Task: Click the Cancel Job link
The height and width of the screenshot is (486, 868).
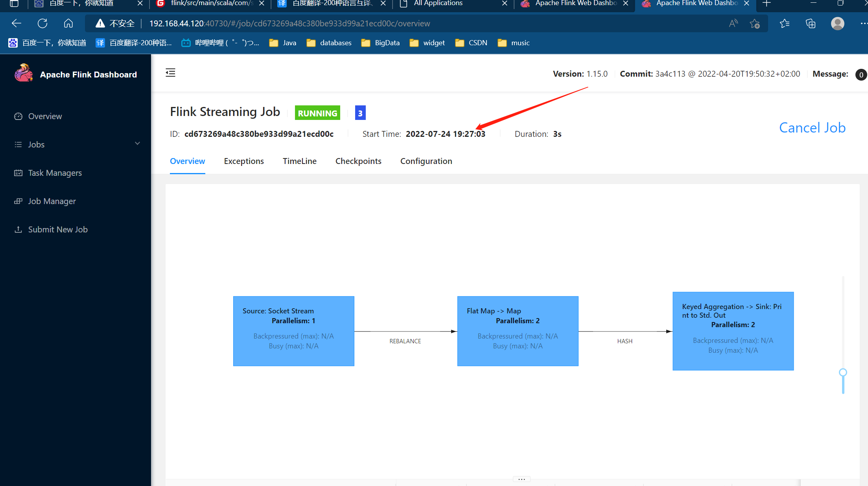Action: (812, 128)
